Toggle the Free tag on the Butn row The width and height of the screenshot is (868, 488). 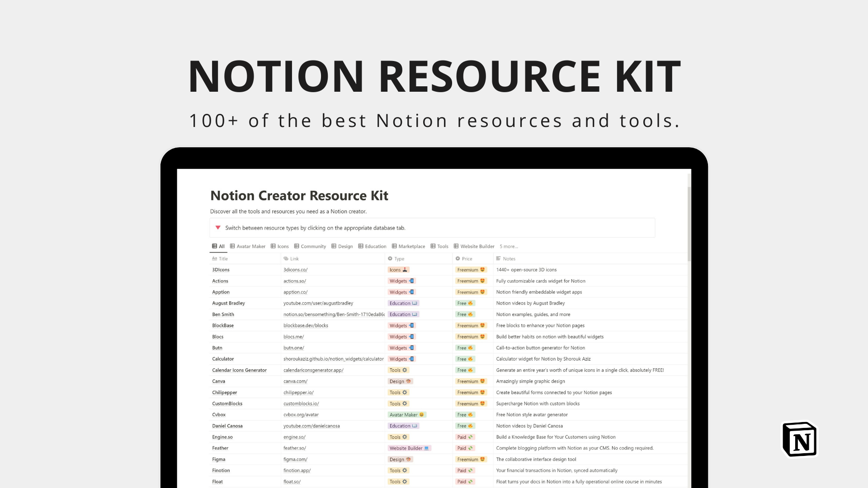pyautogui.click(x=464, y=347)
